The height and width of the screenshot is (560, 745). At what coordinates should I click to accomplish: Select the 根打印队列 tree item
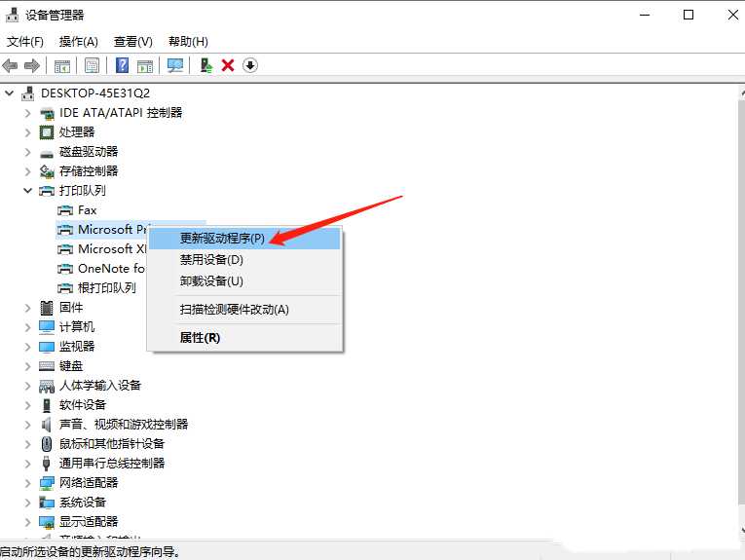click(x=107, y=288)
